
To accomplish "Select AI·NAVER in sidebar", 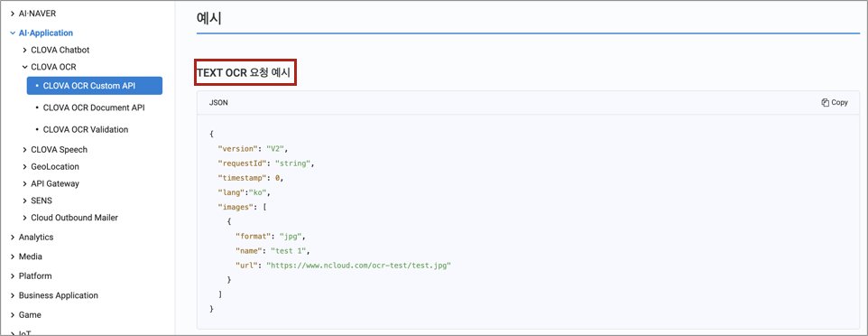I will [x=37, y=14].
